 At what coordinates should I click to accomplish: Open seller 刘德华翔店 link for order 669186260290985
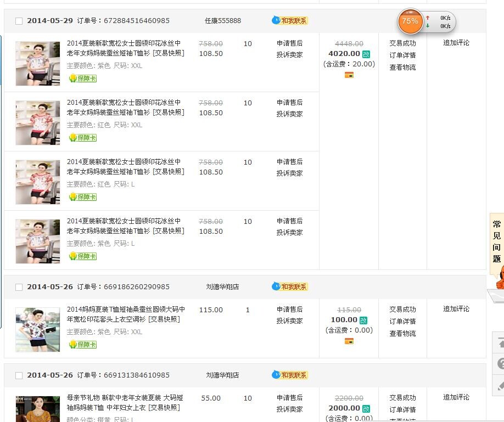222,286
